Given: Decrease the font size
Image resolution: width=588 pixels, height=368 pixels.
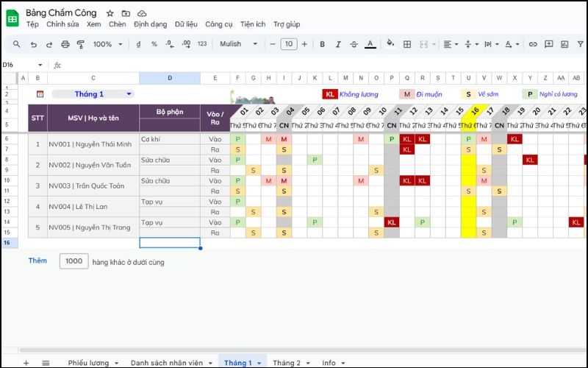Looking at the screenshot, I should 273,44.
